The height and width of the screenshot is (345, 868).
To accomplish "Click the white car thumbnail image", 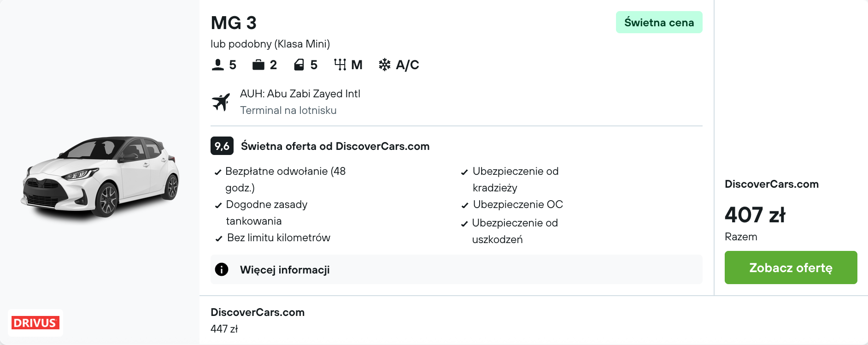I will (100, 177).
